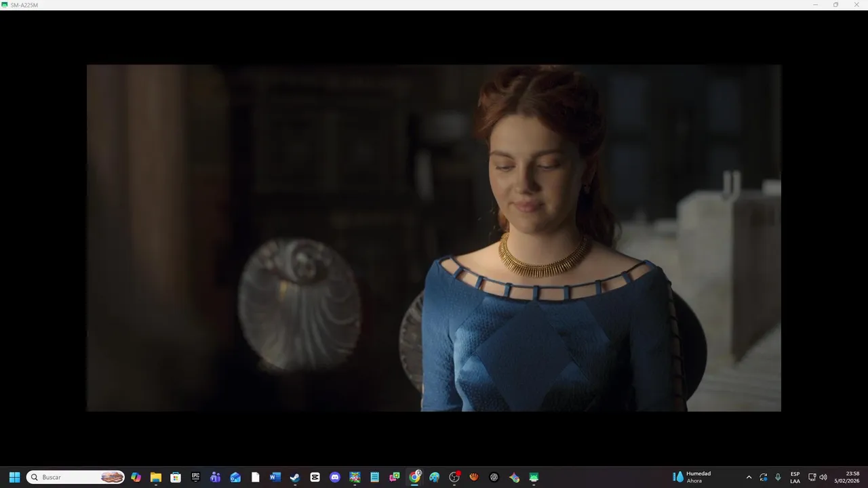Open File Explorer from taskbar
Image resolution: width=868 pixels, height=488 pixels.
click(x=156, y=477)
